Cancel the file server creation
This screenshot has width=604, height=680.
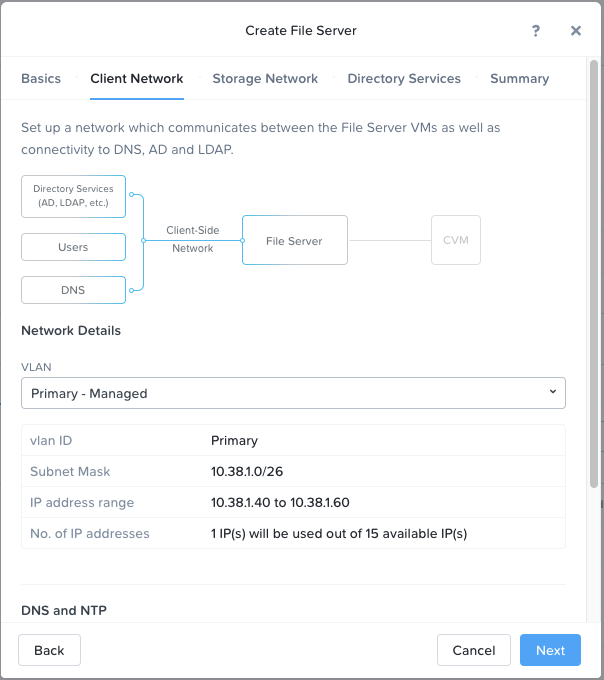(x=473, y=650)
